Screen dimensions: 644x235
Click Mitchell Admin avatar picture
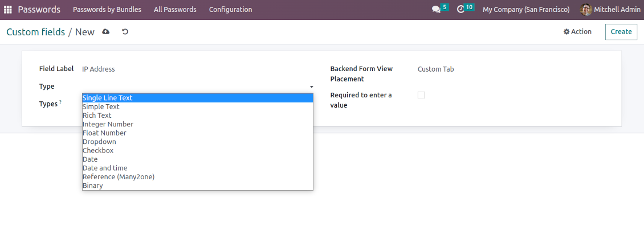[x=586, y=10]
